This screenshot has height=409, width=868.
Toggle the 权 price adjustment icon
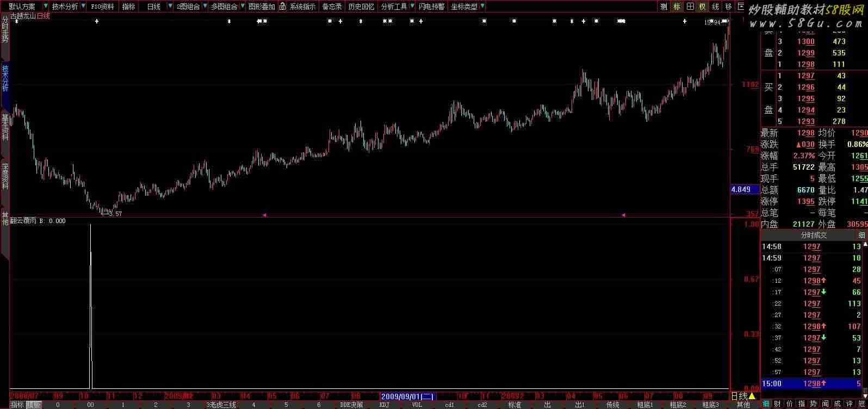point(702,7)
